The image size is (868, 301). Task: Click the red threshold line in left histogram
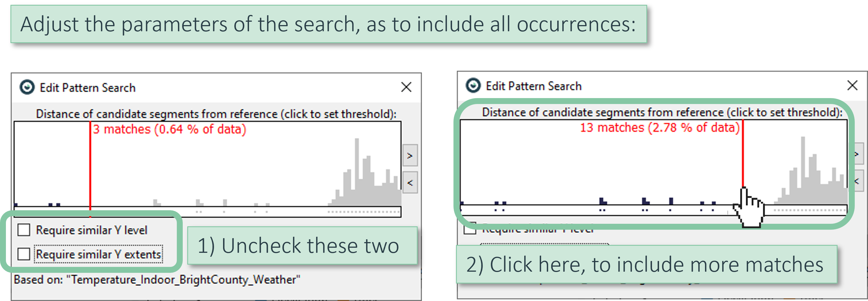(x=90, y=168)
